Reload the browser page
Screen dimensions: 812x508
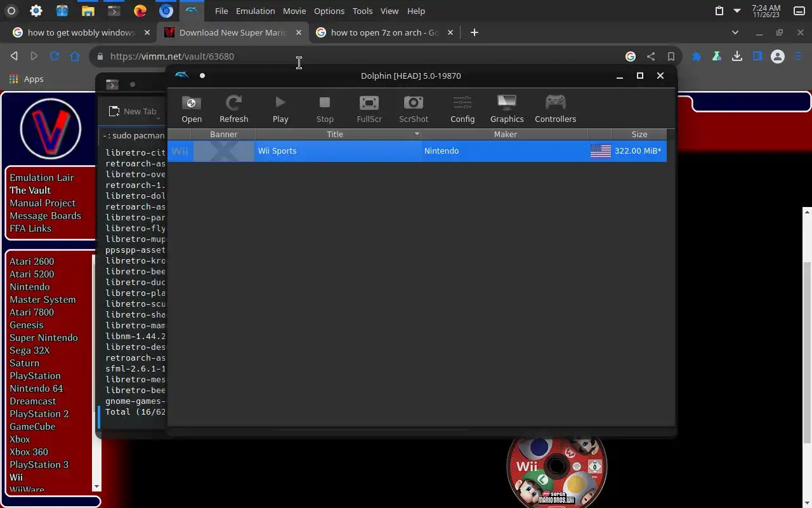(55, 56)
